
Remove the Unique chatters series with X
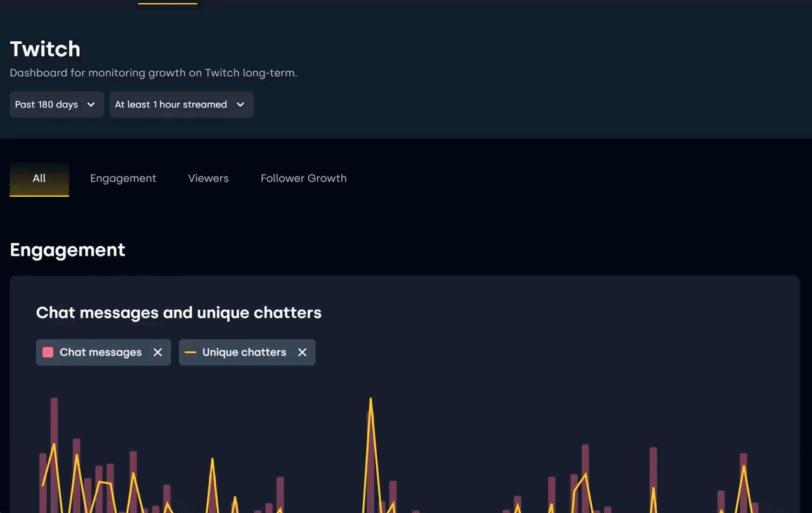point(303,352)
